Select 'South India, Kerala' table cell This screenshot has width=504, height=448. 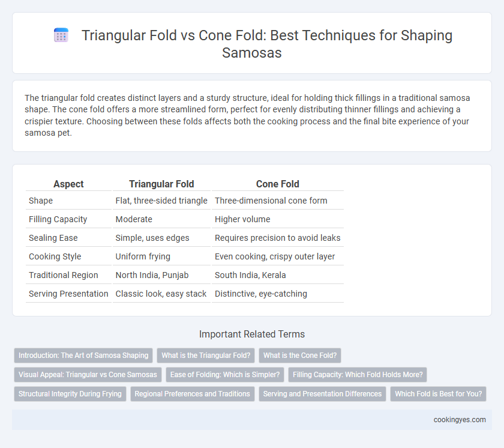pyautogui.click(x=250, y=275)
